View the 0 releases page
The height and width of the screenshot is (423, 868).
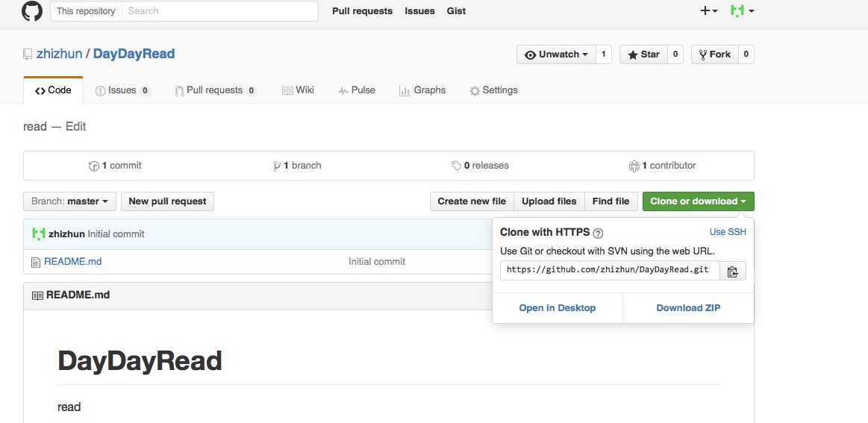(480, 166)
